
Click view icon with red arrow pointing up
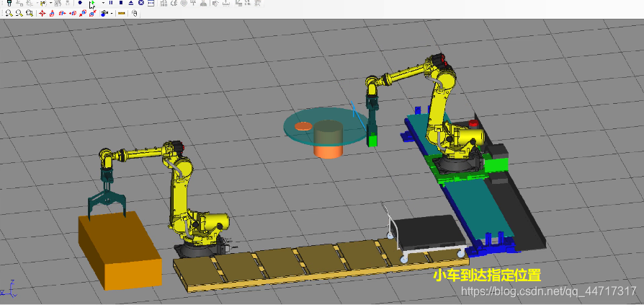pyautogui.click(x=52, y=13)
